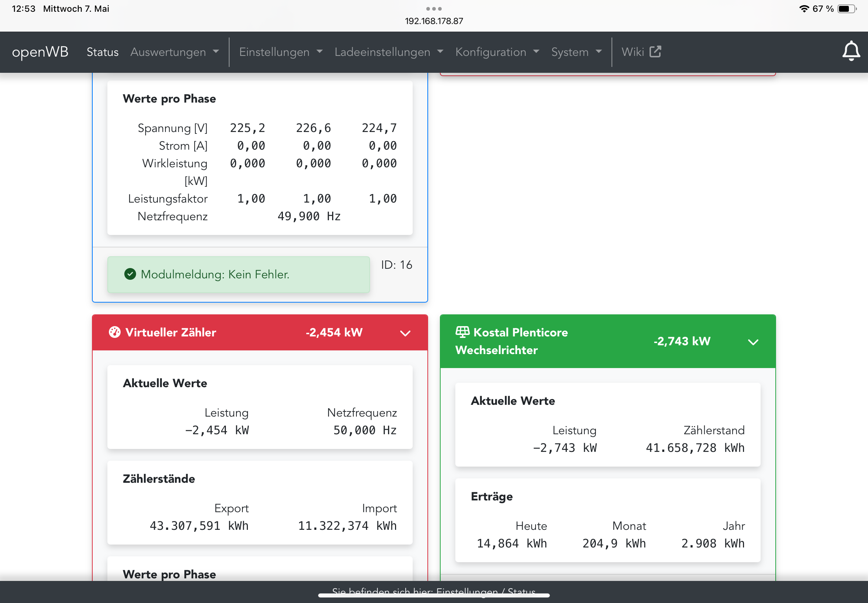868x603 pixels.
Task: Open the Einstellungen dropdown menu
Action: 280,52
